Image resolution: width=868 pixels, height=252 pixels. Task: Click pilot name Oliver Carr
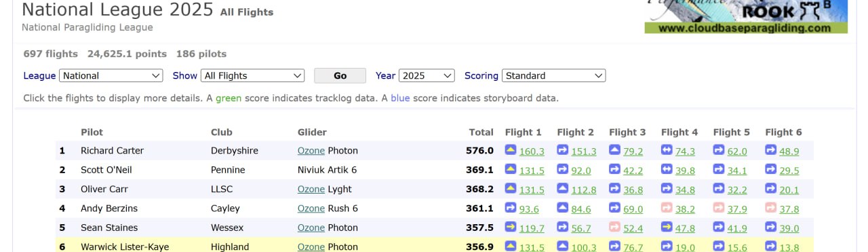point(104,190)
